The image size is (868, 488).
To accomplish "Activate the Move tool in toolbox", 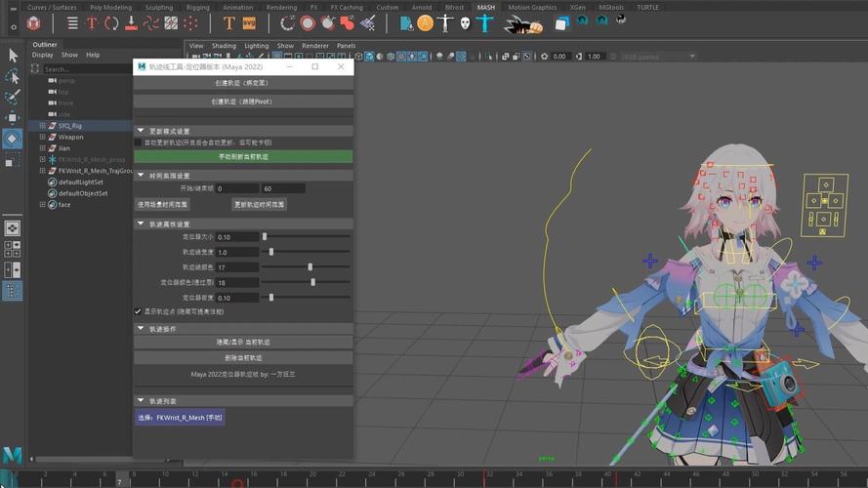I will coord(12,117).
